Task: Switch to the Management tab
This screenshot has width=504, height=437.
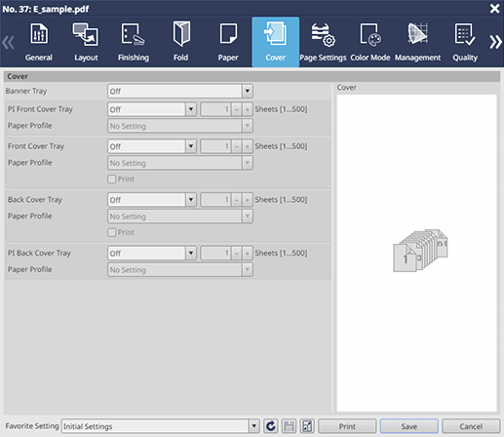Action: point(417,42)
